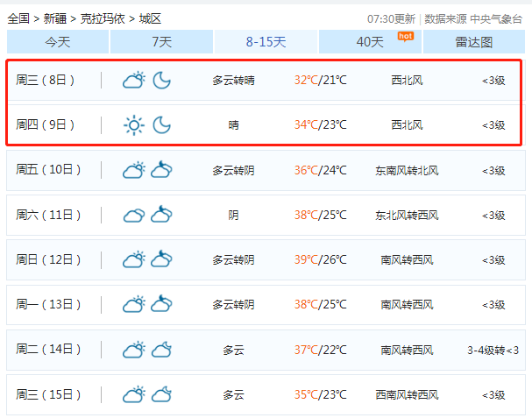Open 新疆 breadcrumb link
Screen dimensions: 532x418
pyautogui.click(x=55, y=18)
